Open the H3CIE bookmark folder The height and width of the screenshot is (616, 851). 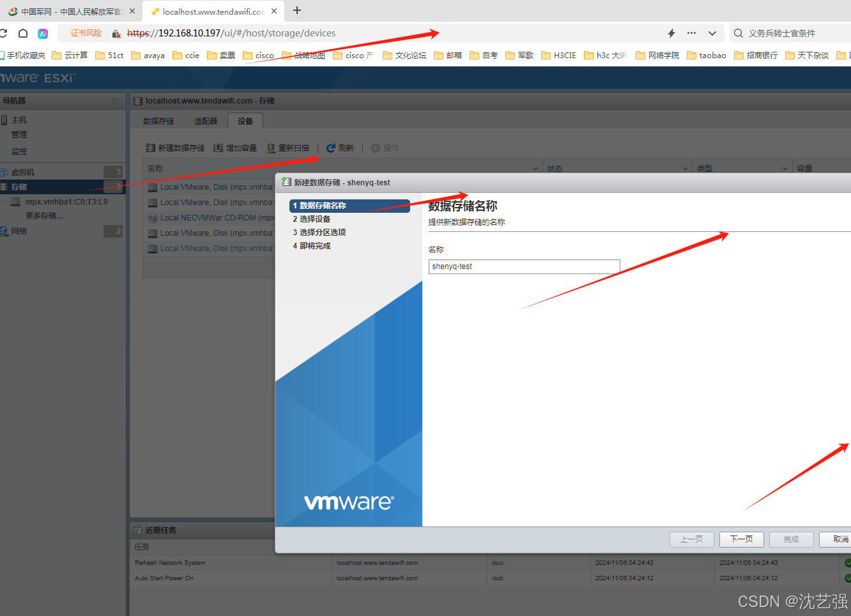558,56
